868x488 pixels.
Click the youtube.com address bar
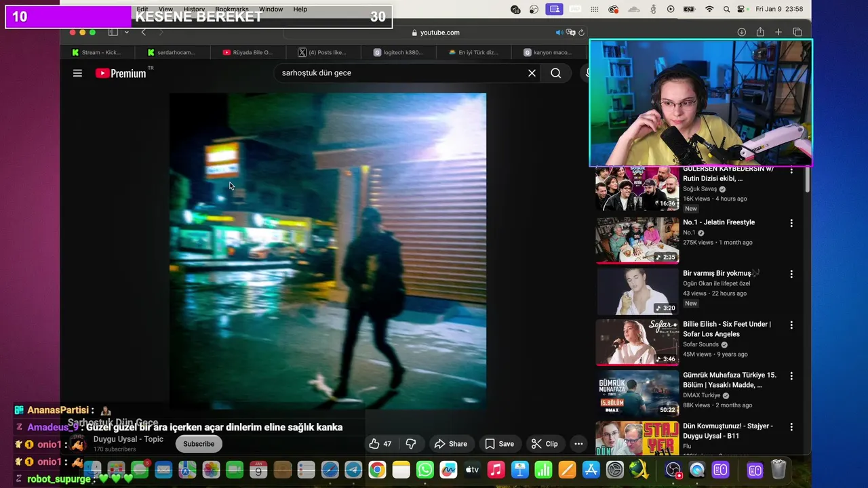(x=435, y=33)
